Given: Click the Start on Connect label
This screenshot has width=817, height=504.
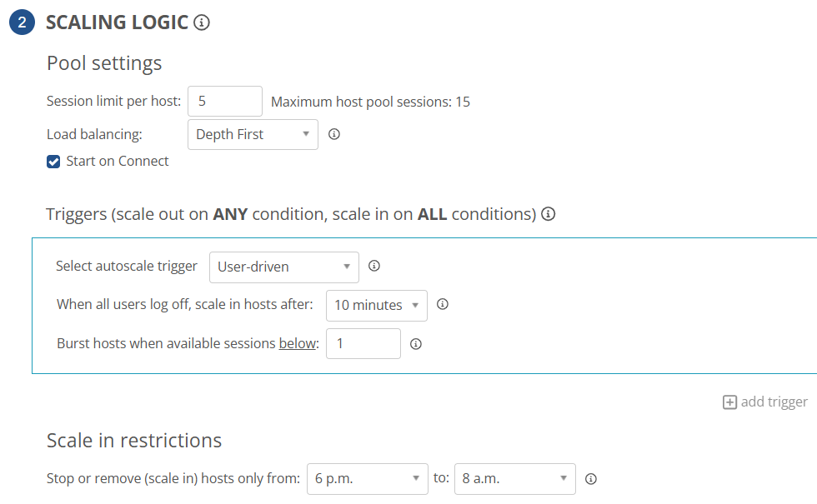Looking at the screenshot, I should (118, 162).
